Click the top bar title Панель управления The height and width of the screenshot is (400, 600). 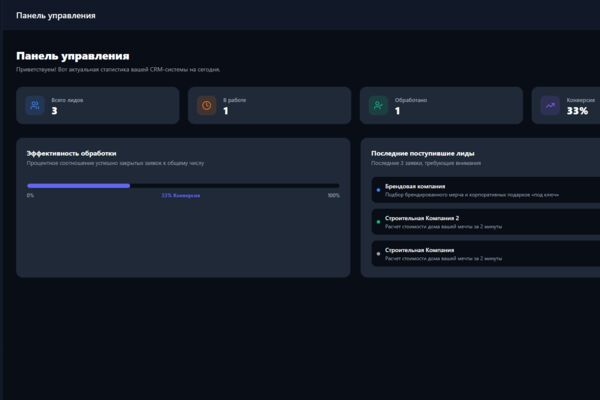click(x=56, y=16)
